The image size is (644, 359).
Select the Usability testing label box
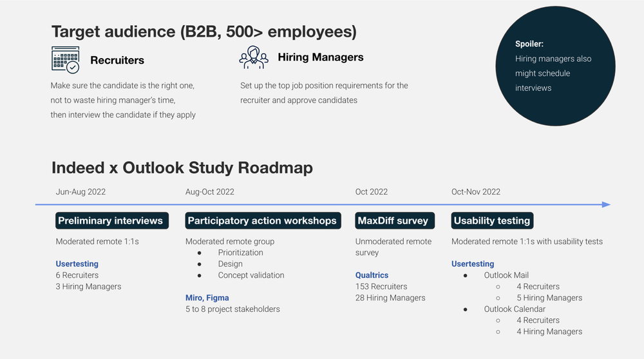tap(493, 220)
